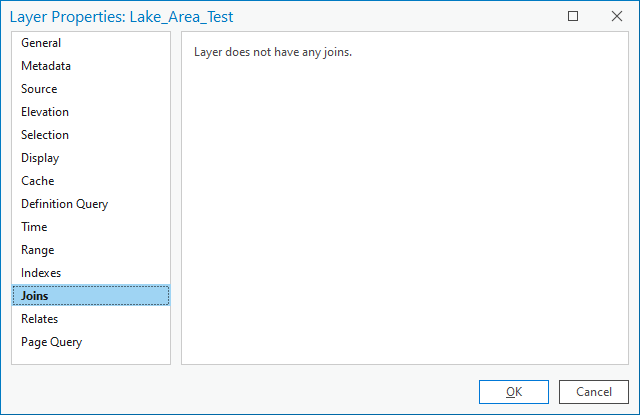This screenshot has width=640, height=415.
Task: Confirm the dialog with OK
Action: (513, 392)
